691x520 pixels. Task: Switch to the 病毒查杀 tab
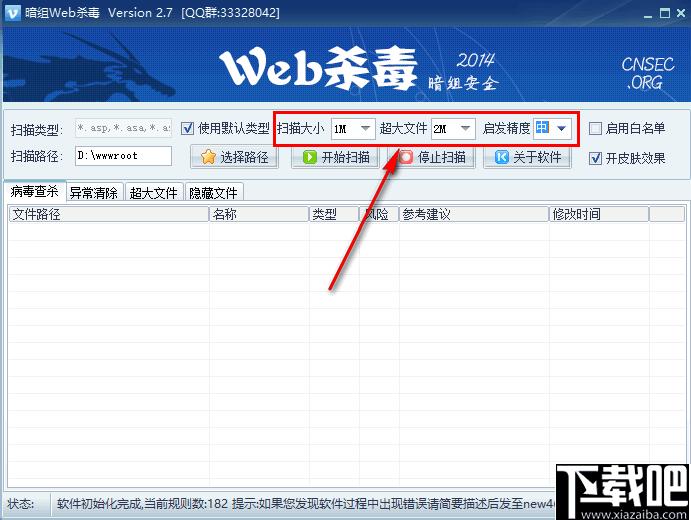pyautogui.click(x=35, y=191)
